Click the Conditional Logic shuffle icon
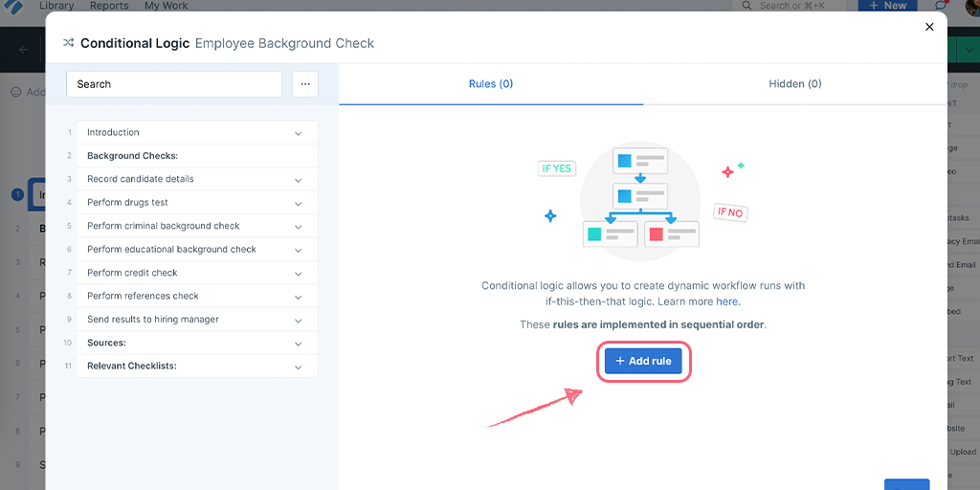980x490 pixels. (x=69, y=43)
